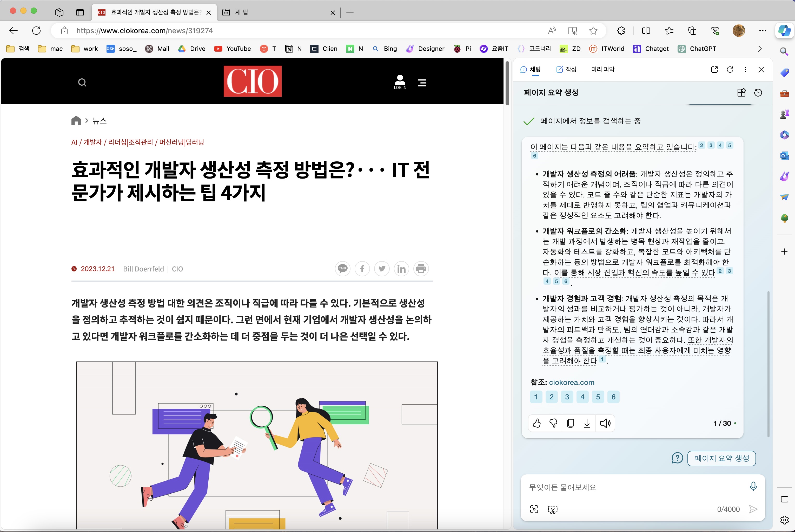Copy the Copilot summary response
This screenshot has width=795, height=532.
tap(571, 423)
